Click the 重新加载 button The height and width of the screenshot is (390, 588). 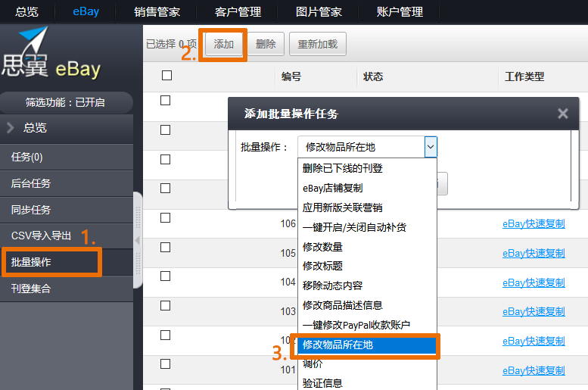click(318, 44)
